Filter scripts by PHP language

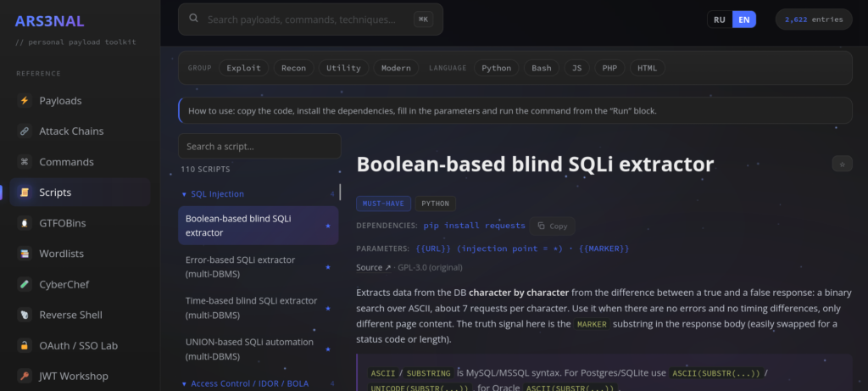click(x=609, y=68)
